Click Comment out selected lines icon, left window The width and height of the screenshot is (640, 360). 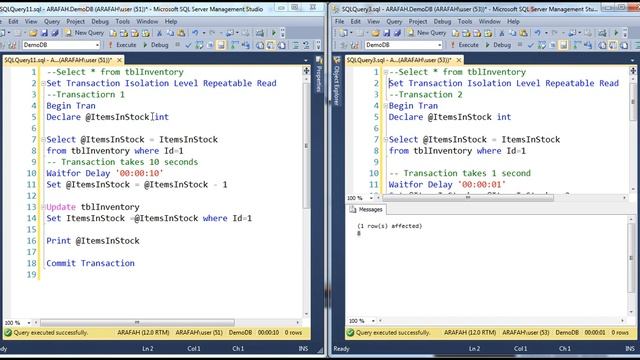click(x=296, y=45)
